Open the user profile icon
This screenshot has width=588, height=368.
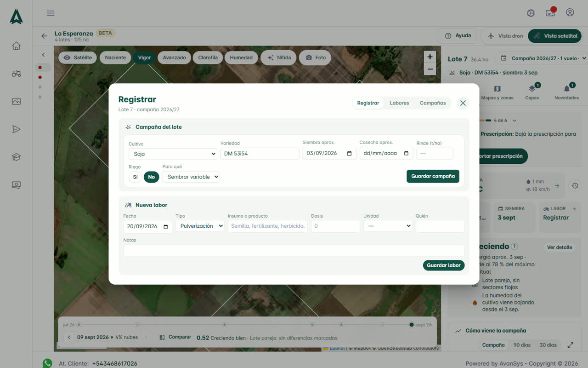pyautogui.click(x=570, y=12)
